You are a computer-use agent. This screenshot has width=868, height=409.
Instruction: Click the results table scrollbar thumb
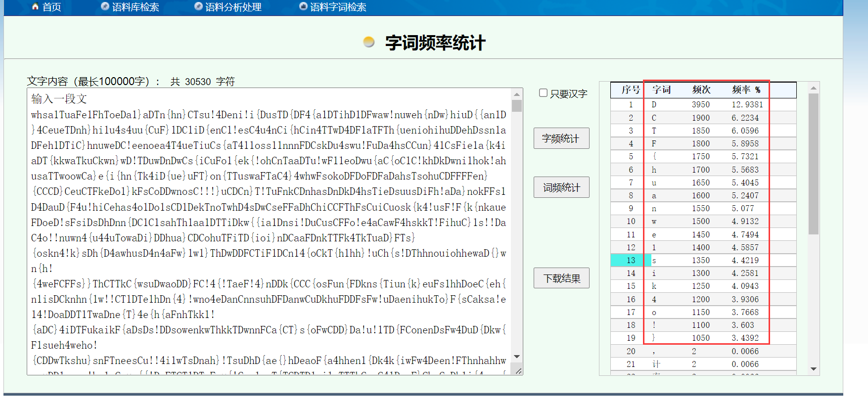pos(814,164)
